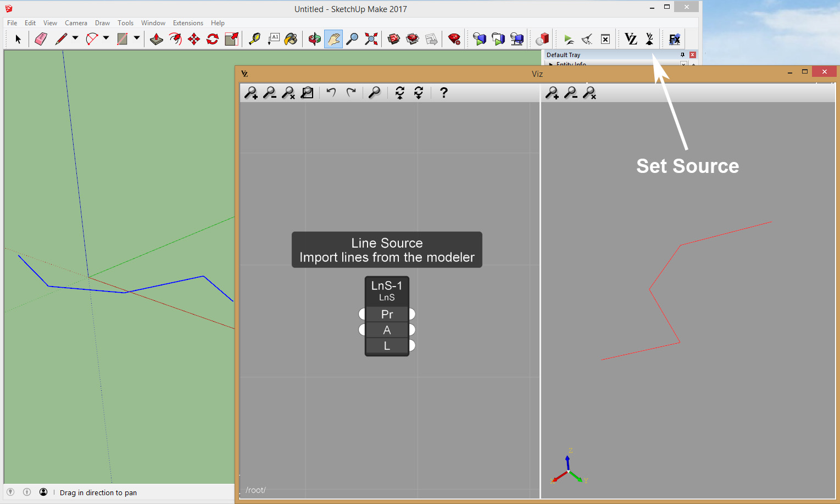Click the Pr output port on LnS-1 node
The height and width of the screenshot is (504, 840).
pos(412,314)
